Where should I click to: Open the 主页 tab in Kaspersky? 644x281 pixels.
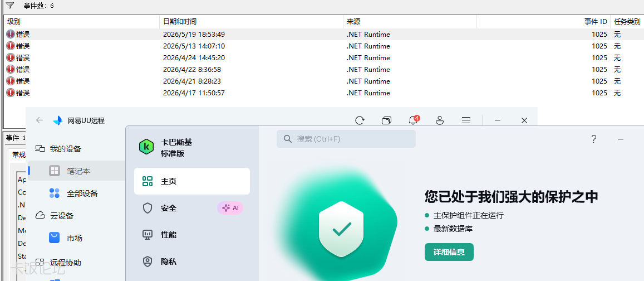coord(192,181)
